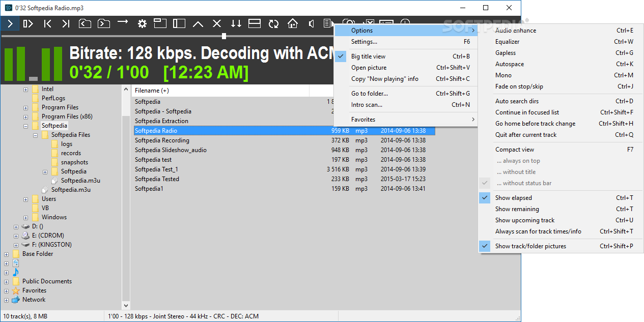Click the speaker volume icon
This screenshot has height=322, width=644.
coord(311,23)
